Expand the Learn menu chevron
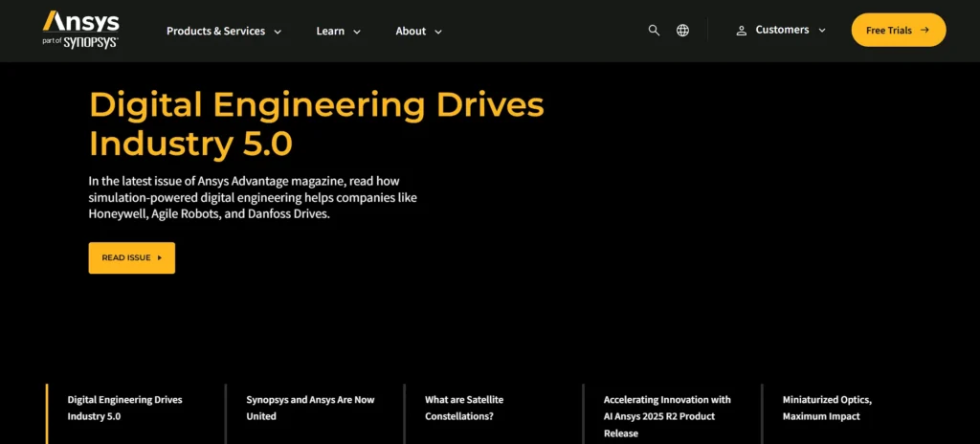The image size is (980, 444). pos(357,32)
